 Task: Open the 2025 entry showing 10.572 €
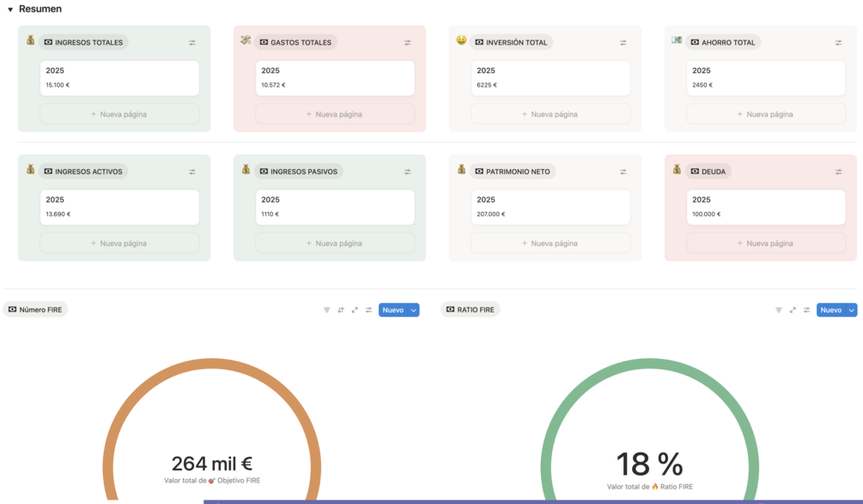[x=335, y=78]
